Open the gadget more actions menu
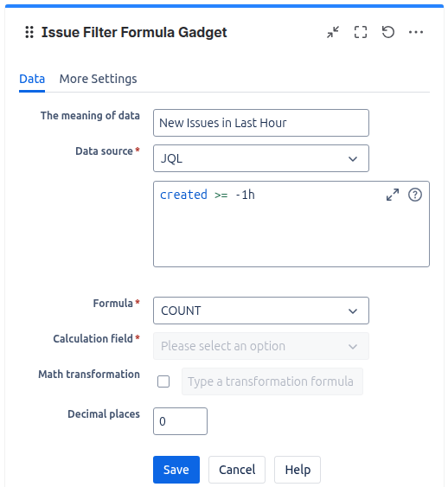The height and width of the screenshot is (487, 448). [416, 32]
